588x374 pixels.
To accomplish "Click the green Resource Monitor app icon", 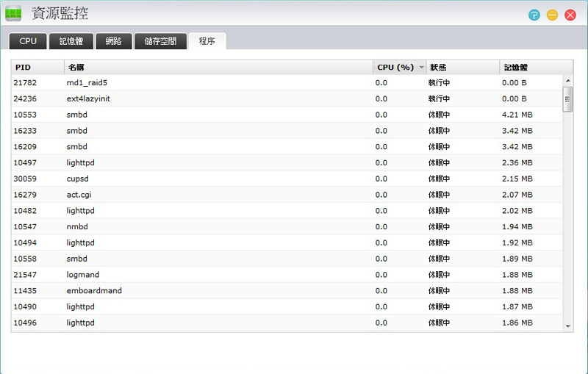I will pos(13,14).
